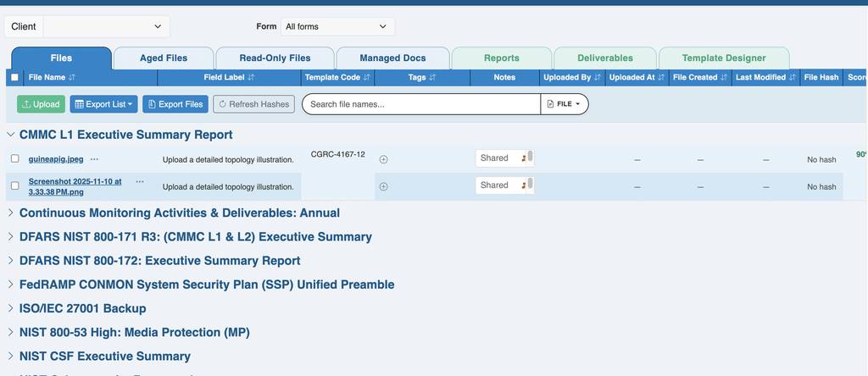
Task: Click scrollbar in Screenshot row notes box
Action: tap(531, 184)
